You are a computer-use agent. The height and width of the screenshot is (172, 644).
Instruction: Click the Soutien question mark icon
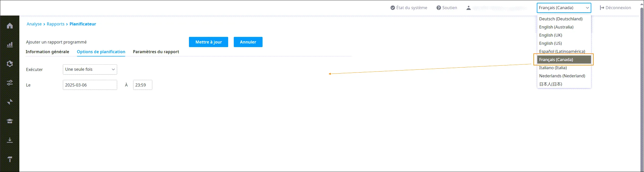pyautogui.click(x=439, y=8)
